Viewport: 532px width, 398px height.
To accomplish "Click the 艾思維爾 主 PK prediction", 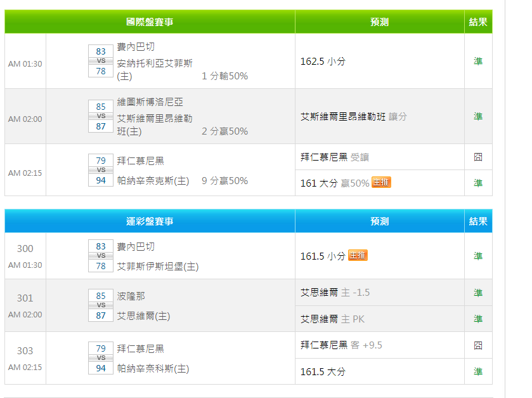I will [x=332, y=319].
